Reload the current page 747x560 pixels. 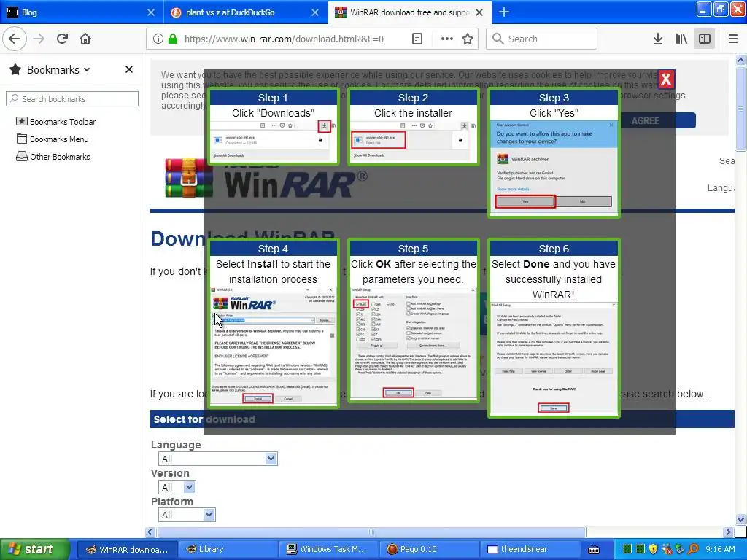(63, 39)
